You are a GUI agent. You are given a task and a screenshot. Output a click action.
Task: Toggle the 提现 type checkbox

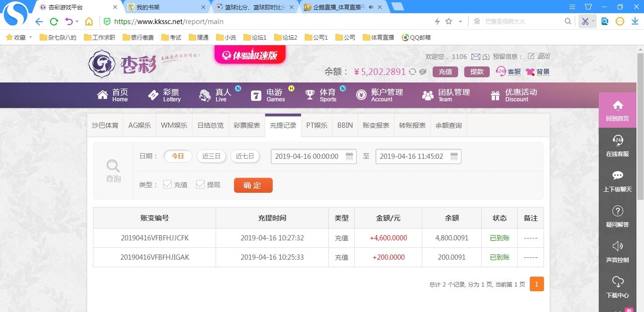(x=201, y=184)
